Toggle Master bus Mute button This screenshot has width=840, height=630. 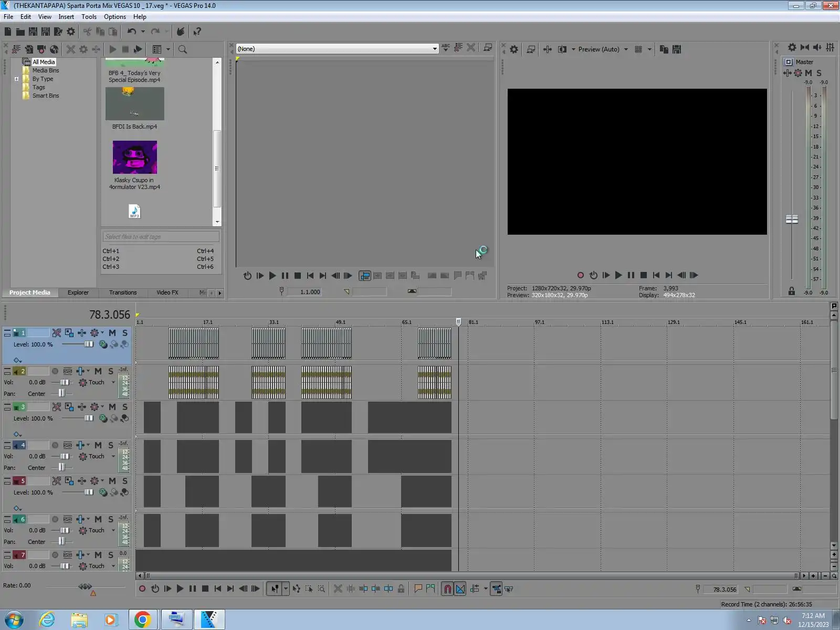808,73
